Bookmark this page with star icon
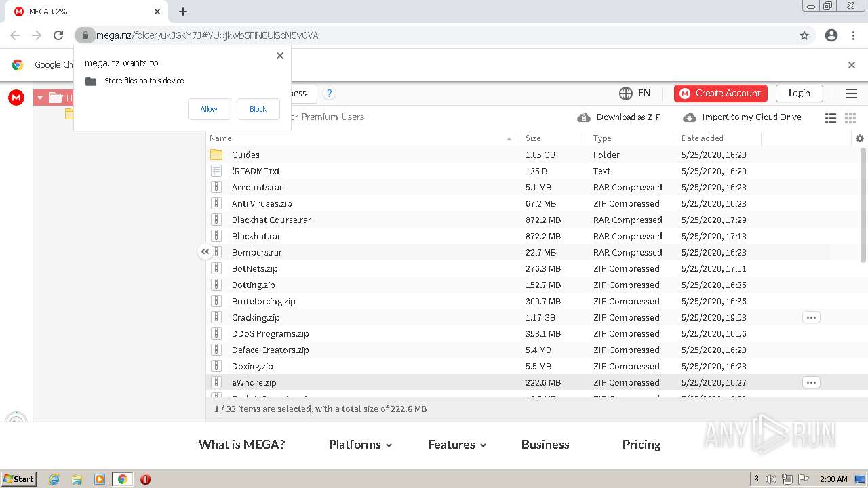868x488 pixels. pyautogui.click(x=804, y=35)
